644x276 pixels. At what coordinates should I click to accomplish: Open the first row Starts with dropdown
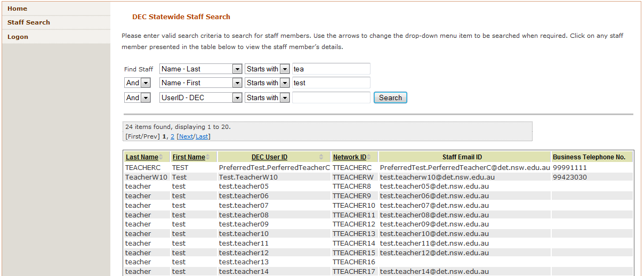267,69
